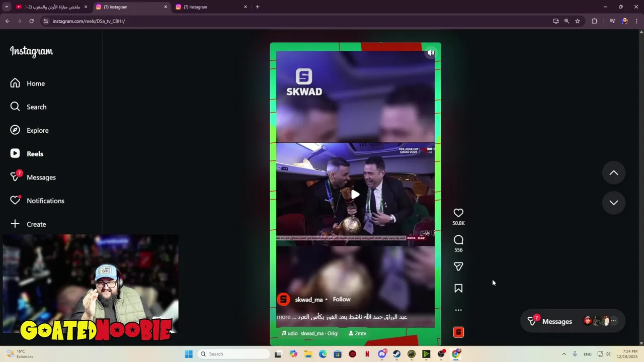Open the tagged account 2mtv

(x=358, y=333)
